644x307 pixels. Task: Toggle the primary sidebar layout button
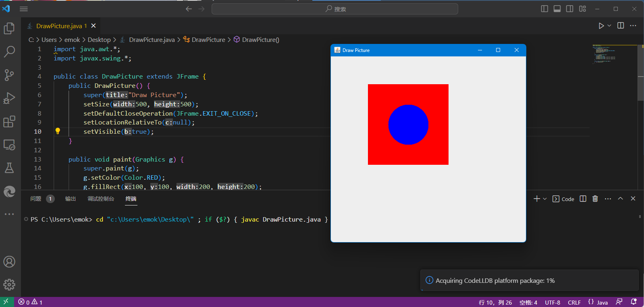tap(544, 9)
